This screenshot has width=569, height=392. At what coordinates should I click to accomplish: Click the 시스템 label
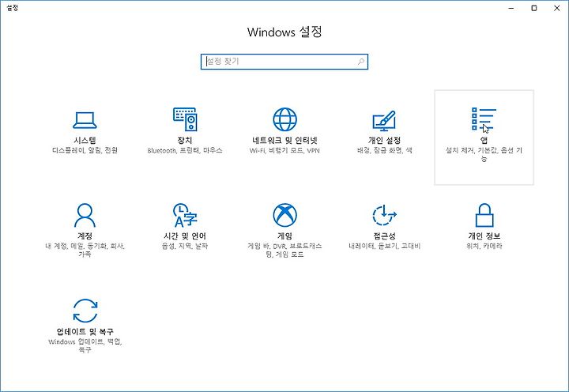pyautogui.click(x=85, y=140)
